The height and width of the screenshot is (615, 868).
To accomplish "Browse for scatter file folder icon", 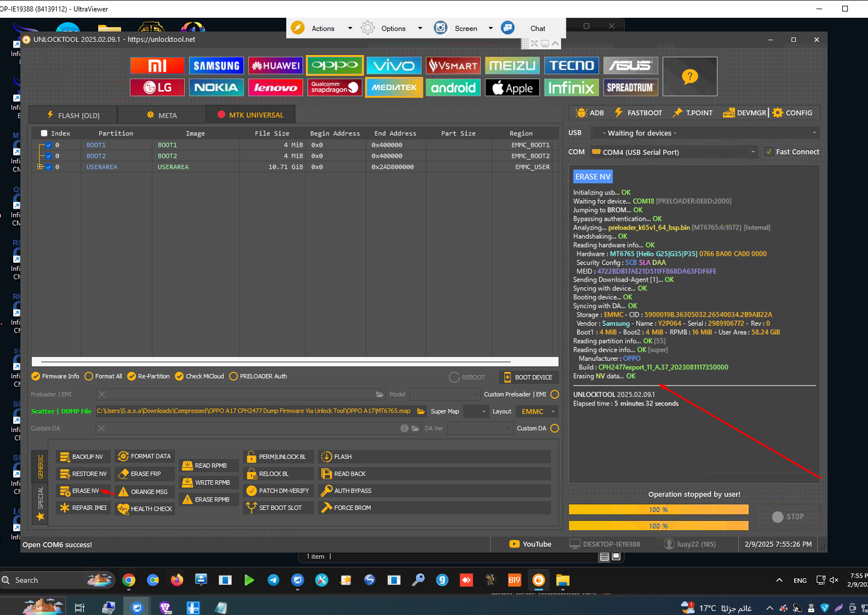I will [421, 411].
